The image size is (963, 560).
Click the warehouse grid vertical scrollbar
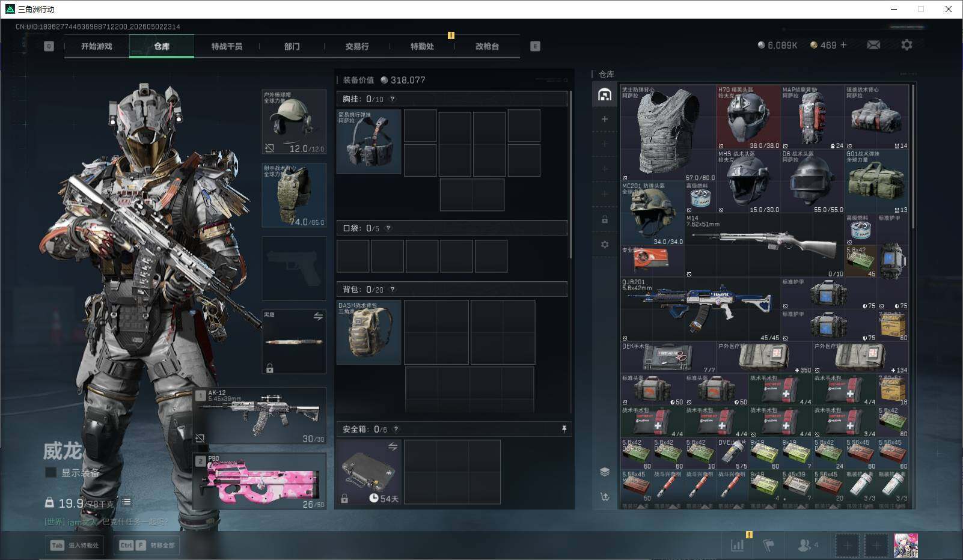pyautogui.click(x=913, y=156)
